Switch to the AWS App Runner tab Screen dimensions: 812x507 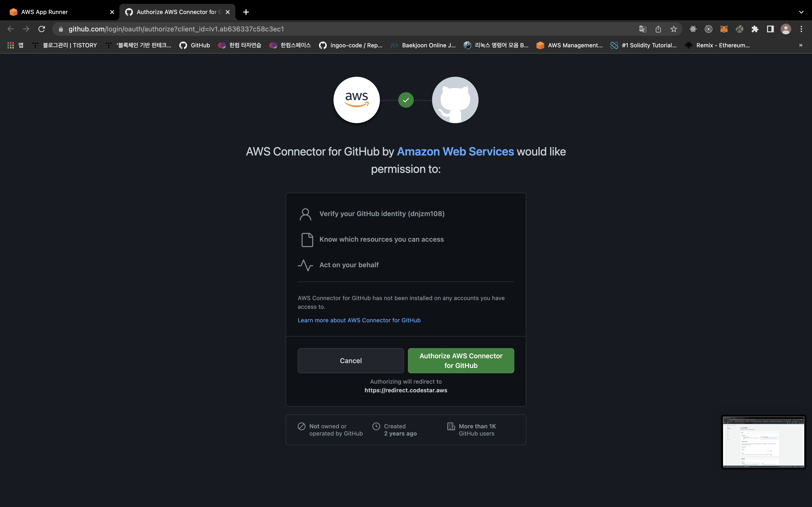pos(60,12)
